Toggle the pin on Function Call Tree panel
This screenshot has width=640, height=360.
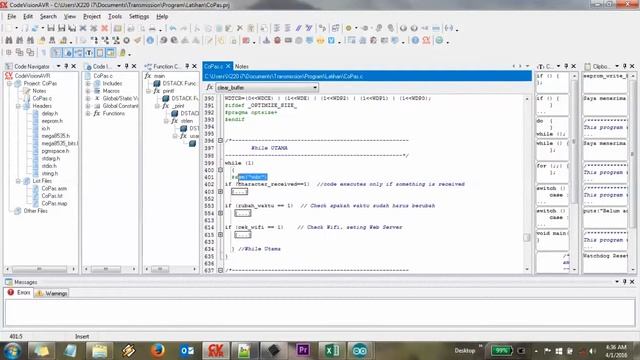[x=187, y=66]
